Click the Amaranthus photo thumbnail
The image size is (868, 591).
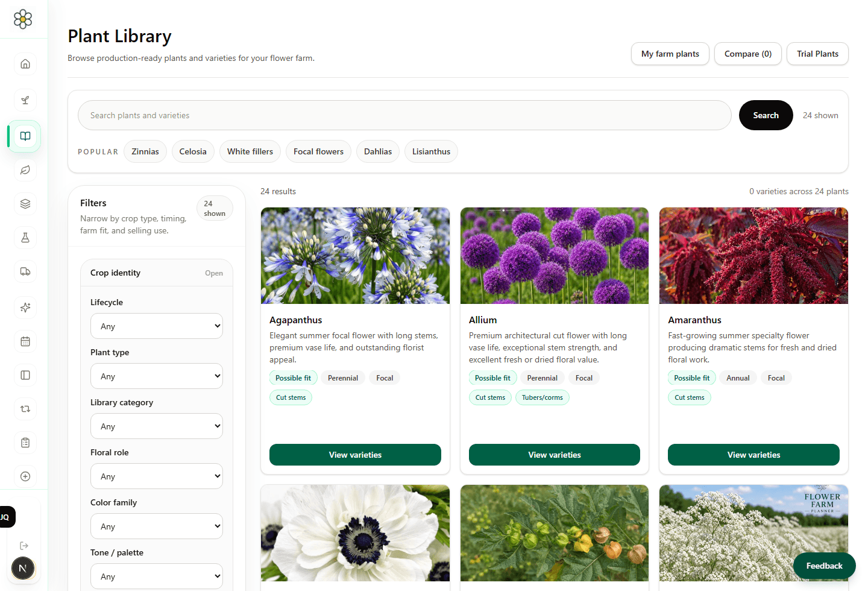(x=753, y=256)
